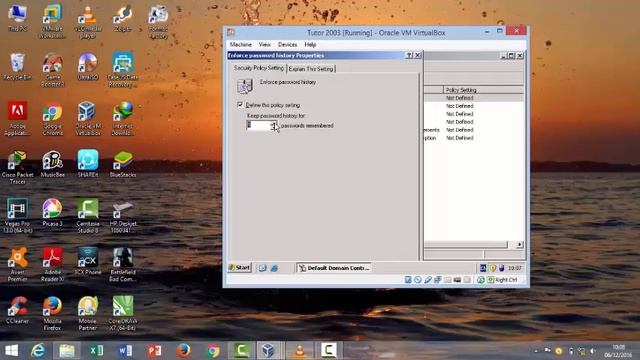
Task: Open Recycle Bin on desktop
Action: 17,67
